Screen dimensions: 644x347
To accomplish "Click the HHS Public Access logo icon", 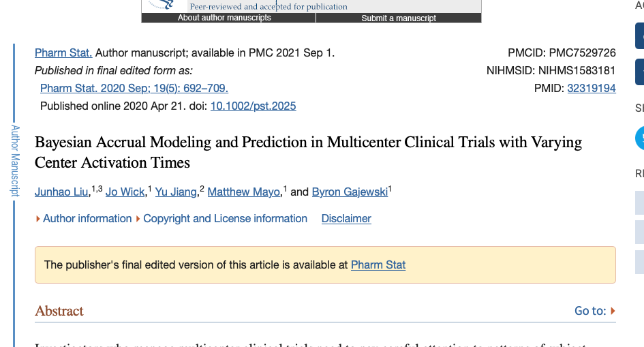I will pyautogui.click(x=161, y=5).
